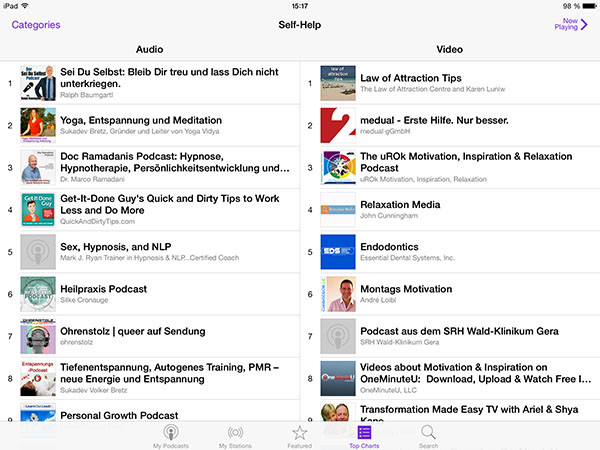The image size is (600, 450).
Task: Open the My Podcasts tab icon
Action: pyautogui.click(x=171, y=432)
